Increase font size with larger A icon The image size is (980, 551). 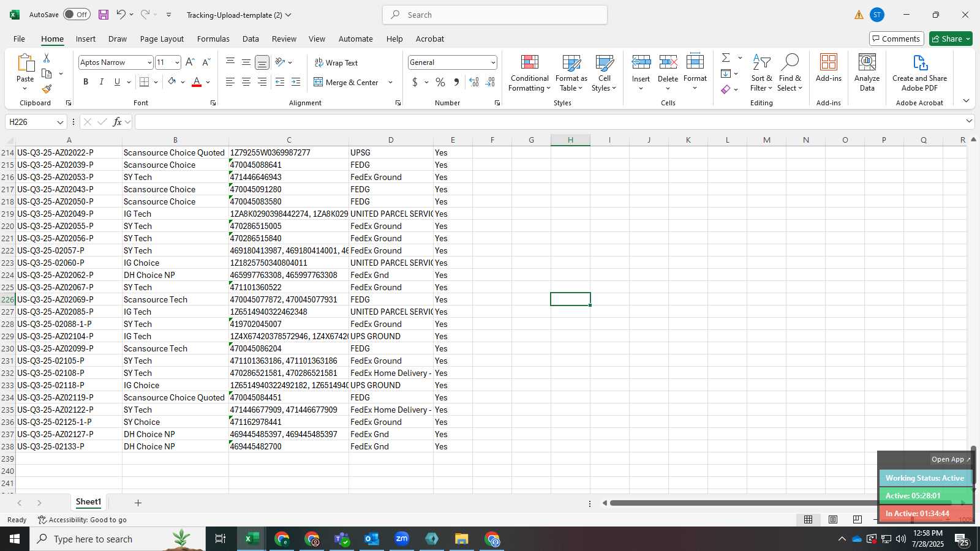(190, 62)
